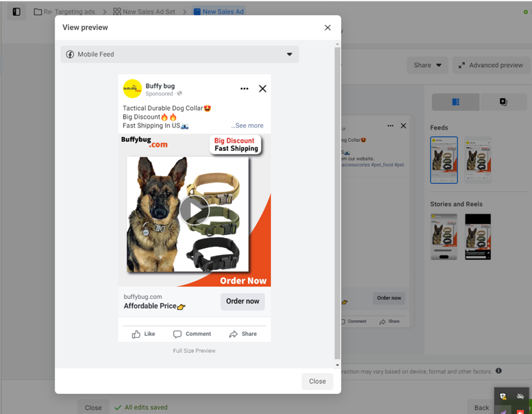Open Advanced preview
This screenshot has height=414, width=532.
490,65
